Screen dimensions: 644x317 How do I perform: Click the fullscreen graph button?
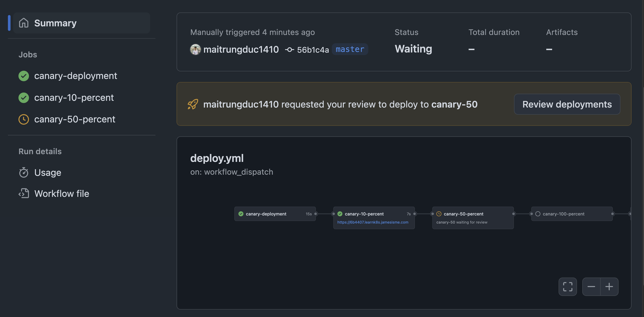pyautogui.click(x=568, y=287)
